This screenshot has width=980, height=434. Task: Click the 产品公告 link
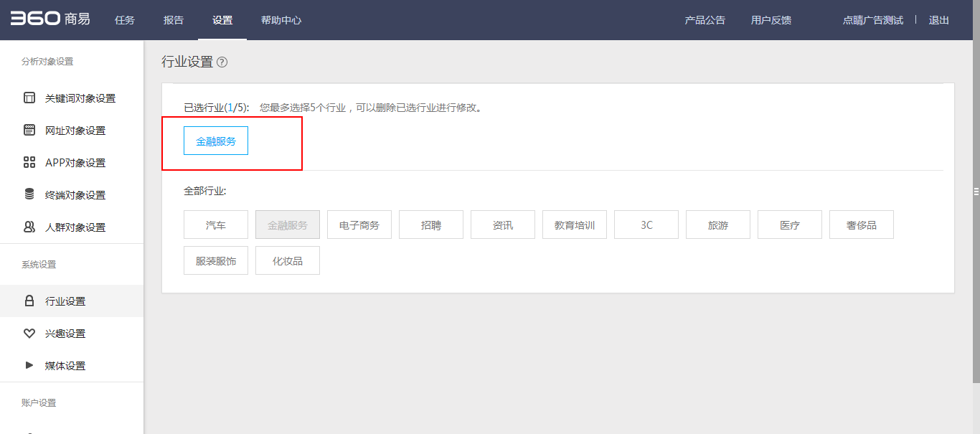[x=705, y=20]
